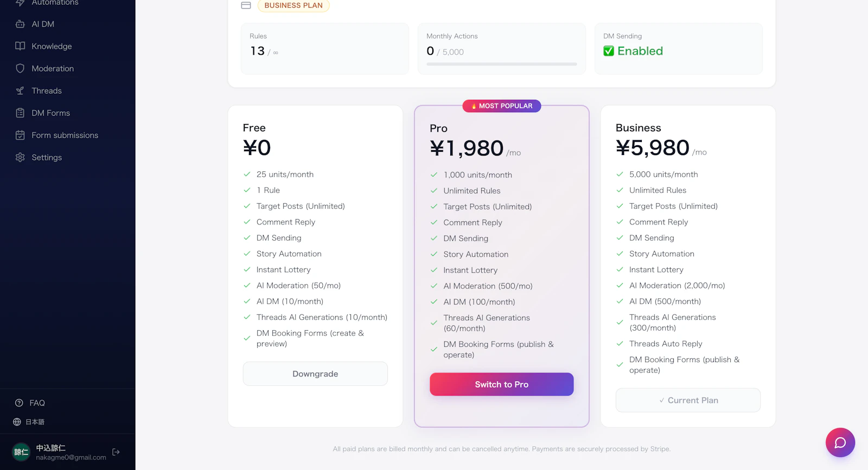Click the green DM Sending enabled checkmark
The width and height of the screenshot is (868, 470).
[x=609, y=51]
